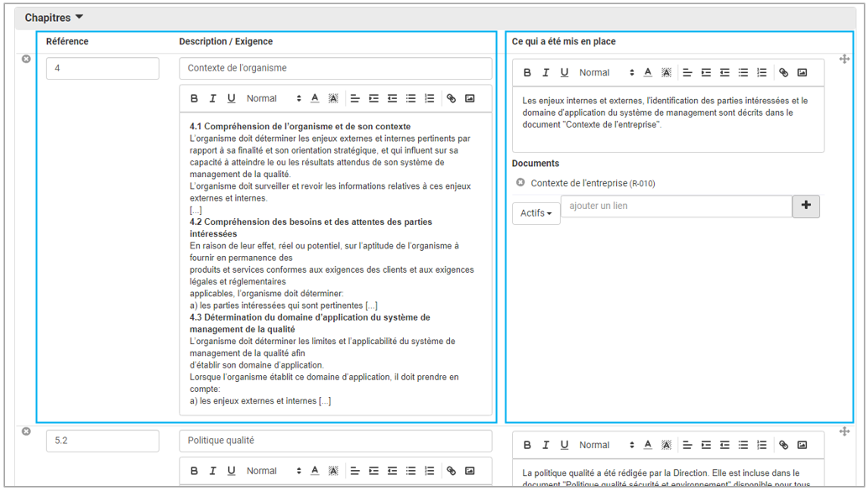Image resolution: width=868 pixels, height=491 pixels.
Task: Open 'Normal' text style dropdown in chapter 4 description
Action: coord(273,98)
